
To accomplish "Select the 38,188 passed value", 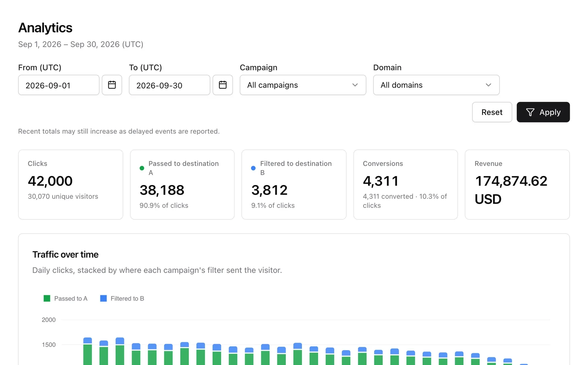I will click(x=162, y=190).
